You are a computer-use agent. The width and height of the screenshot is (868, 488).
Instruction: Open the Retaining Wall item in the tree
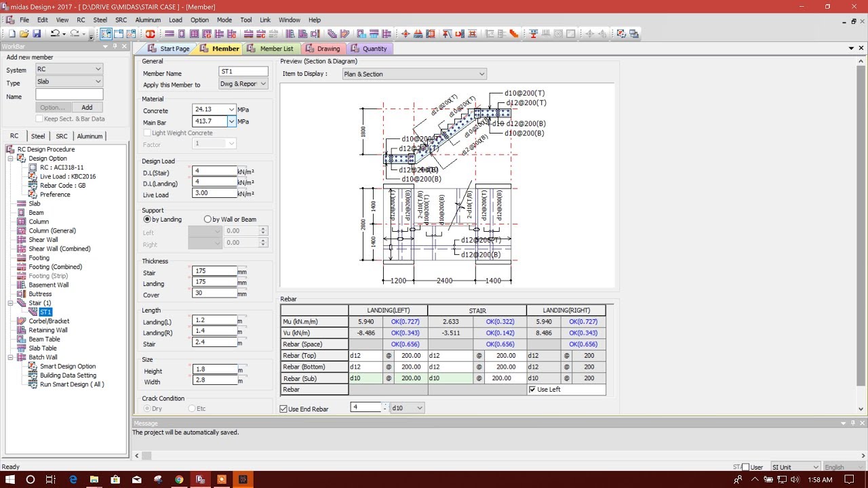(48, 330)
